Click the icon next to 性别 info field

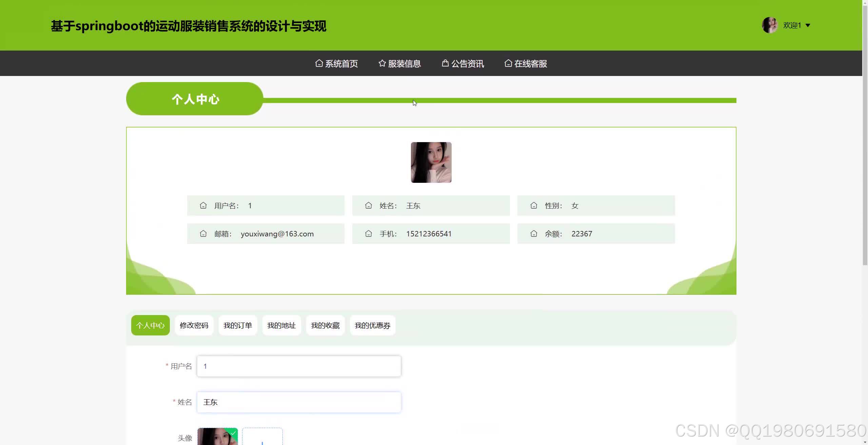(534, 206)
